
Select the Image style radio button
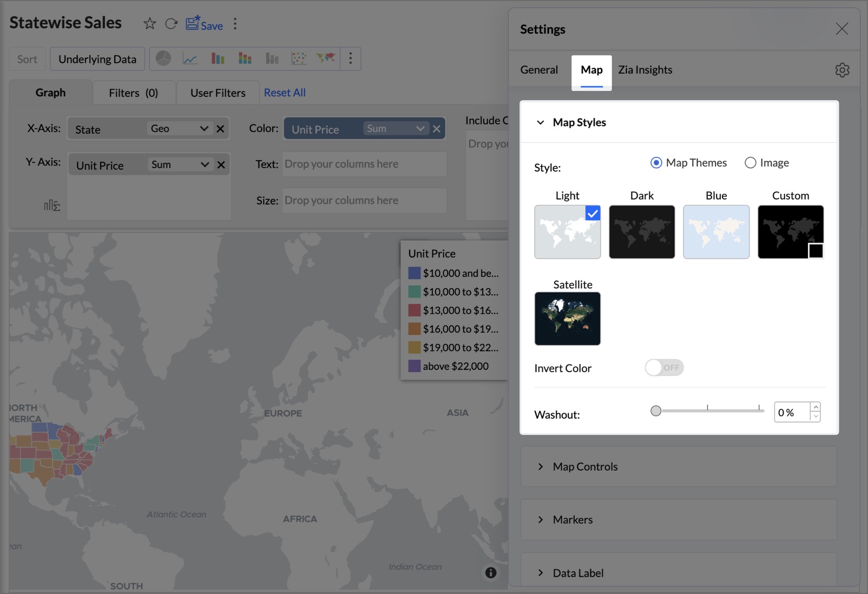click(x=750, y=163)
